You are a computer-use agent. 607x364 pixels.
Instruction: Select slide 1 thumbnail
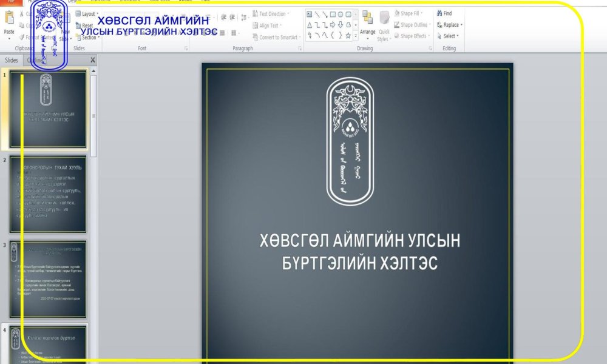48,109
